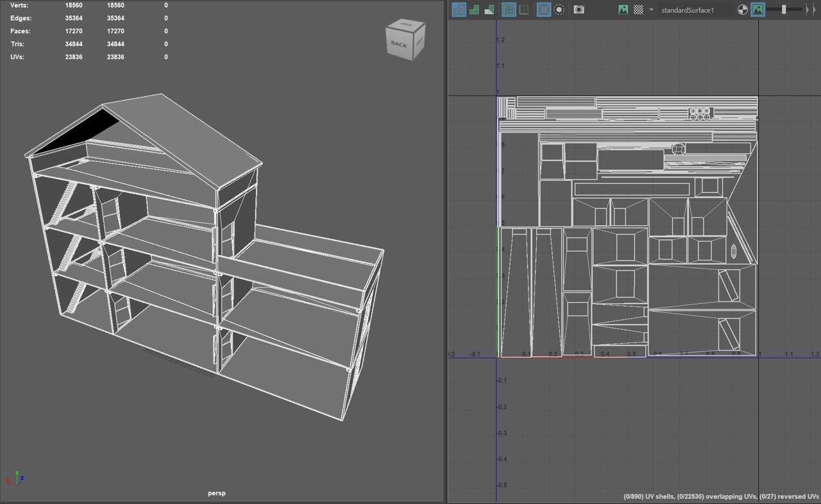Click the Tris count label

tap(18, 44)
